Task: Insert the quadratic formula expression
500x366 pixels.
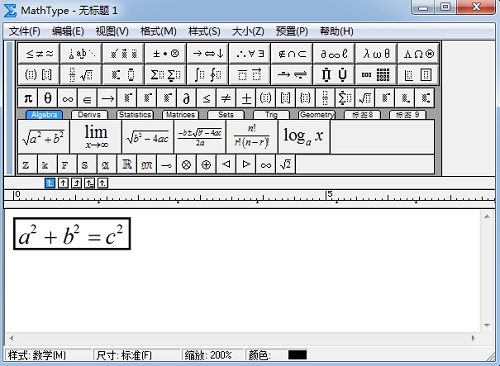Action: point(200,137)
